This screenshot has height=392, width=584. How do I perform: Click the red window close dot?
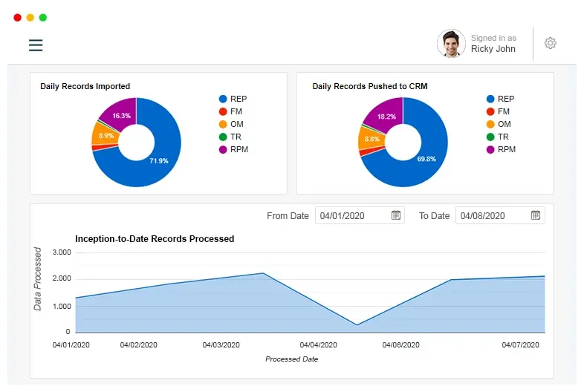(x=18, y=17)
